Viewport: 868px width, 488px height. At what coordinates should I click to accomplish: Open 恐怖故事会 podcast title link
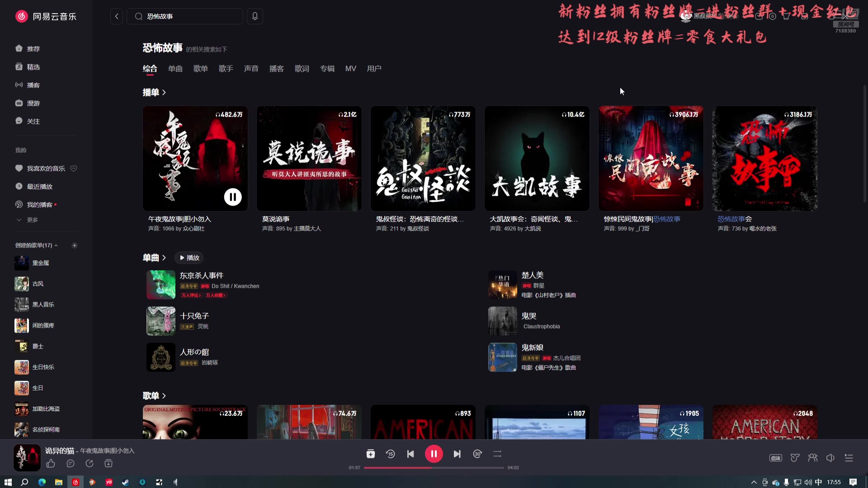pos(735,219)
